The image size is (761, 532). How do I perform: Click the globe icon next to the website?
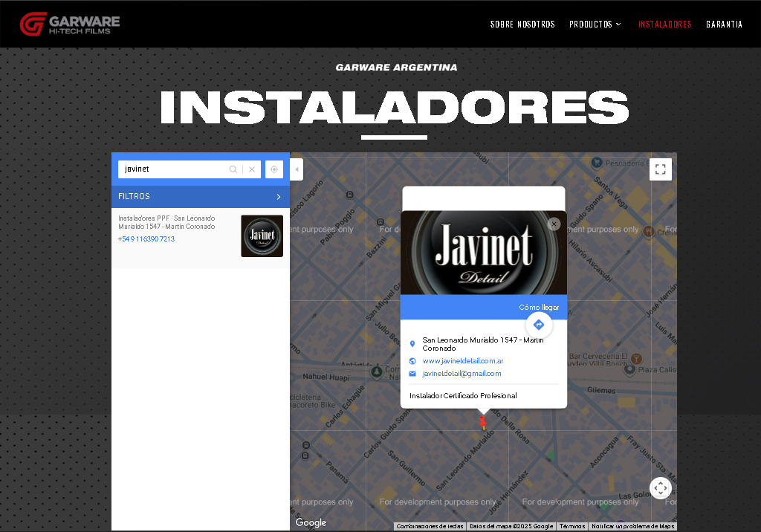click(x=412, y=360)
